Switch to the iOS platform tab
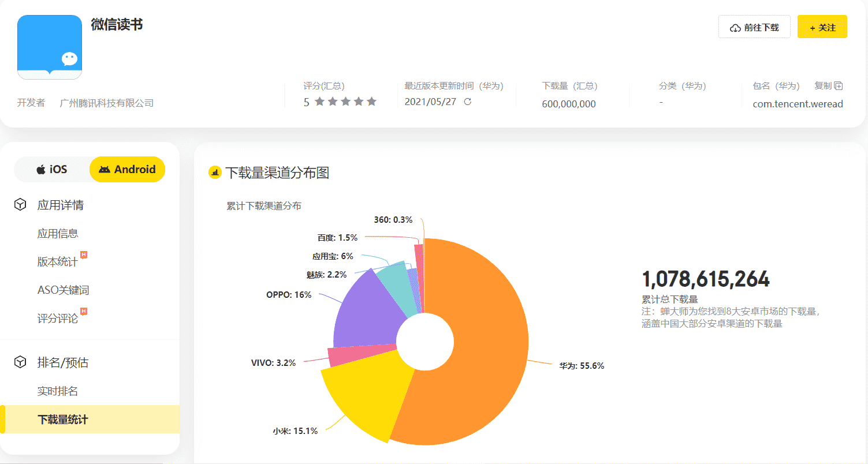This screenshot has height=464, width=868. coord(52,169)
